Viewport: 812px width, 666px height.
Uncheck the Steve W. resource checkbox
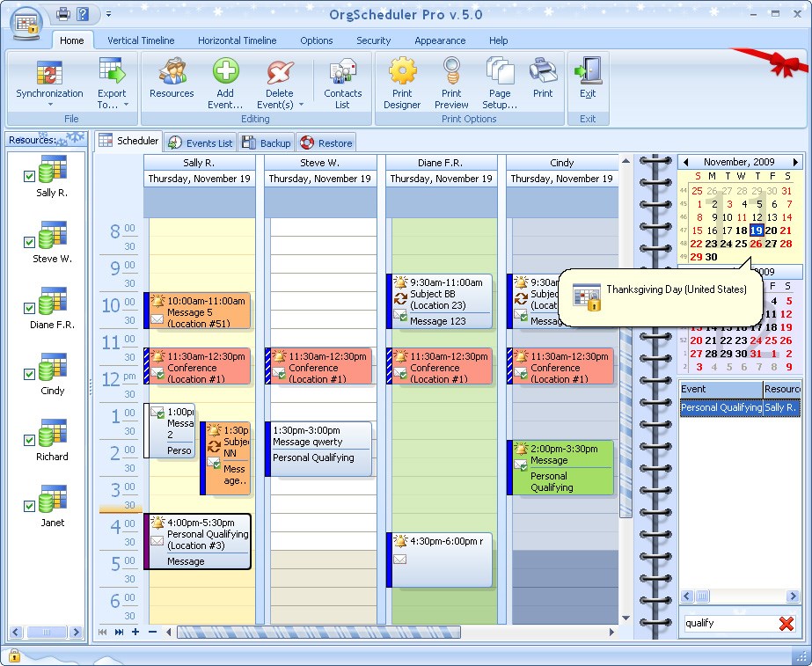pos(30,242)
